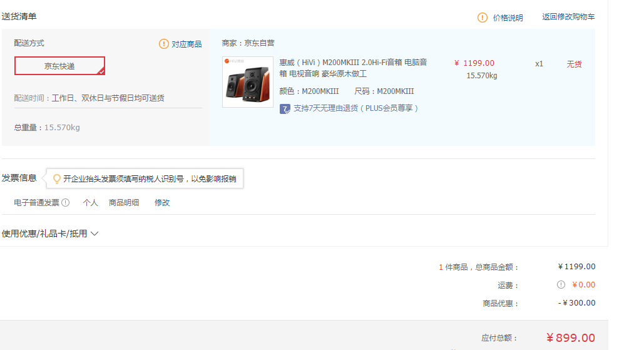Click the 电子普通发票 label

point(36,202)
